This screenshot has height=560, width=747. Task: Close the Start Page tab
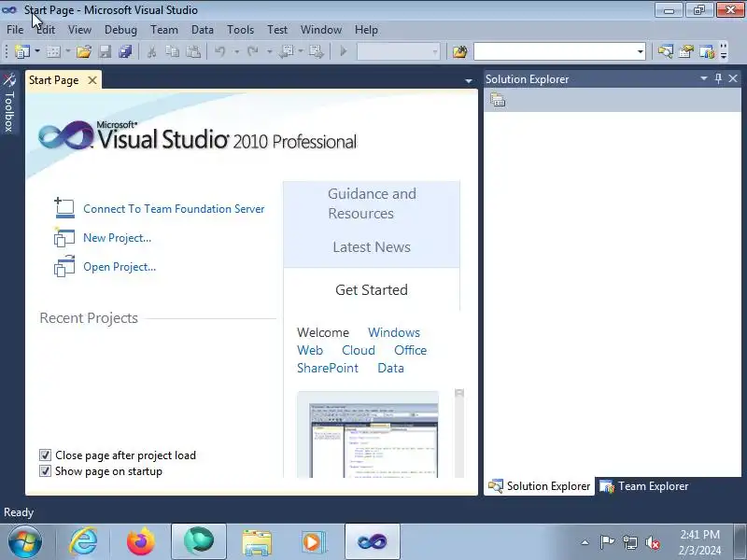coord(92,80)
